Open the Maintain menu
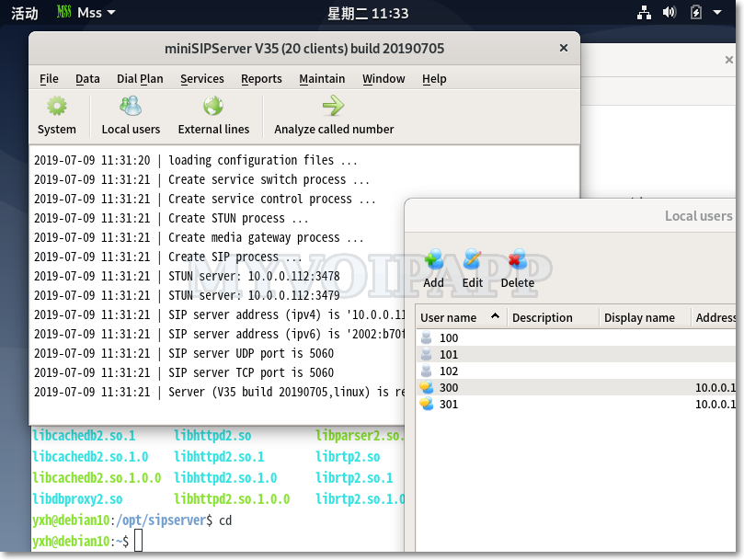Viewport: 744px width, 560px height. 322,79
